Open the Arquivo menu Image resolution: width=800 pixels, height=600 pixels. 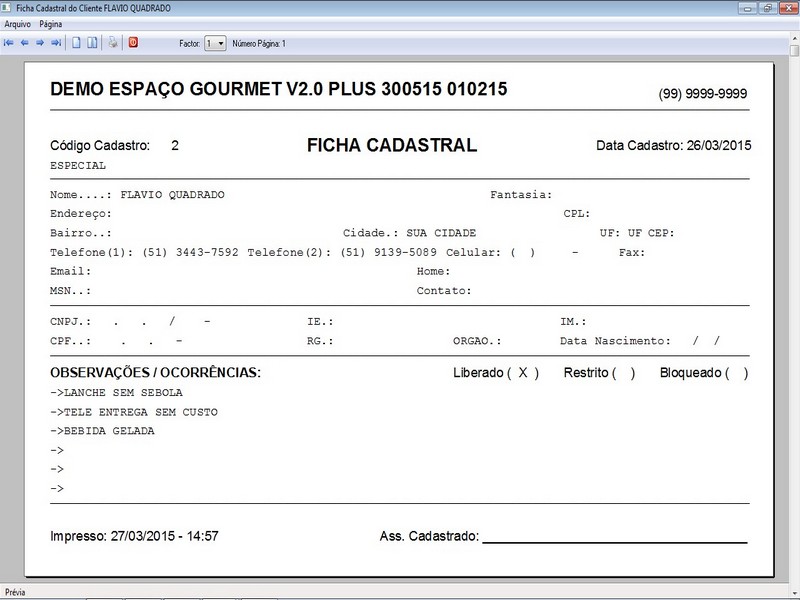pos(17,24)
